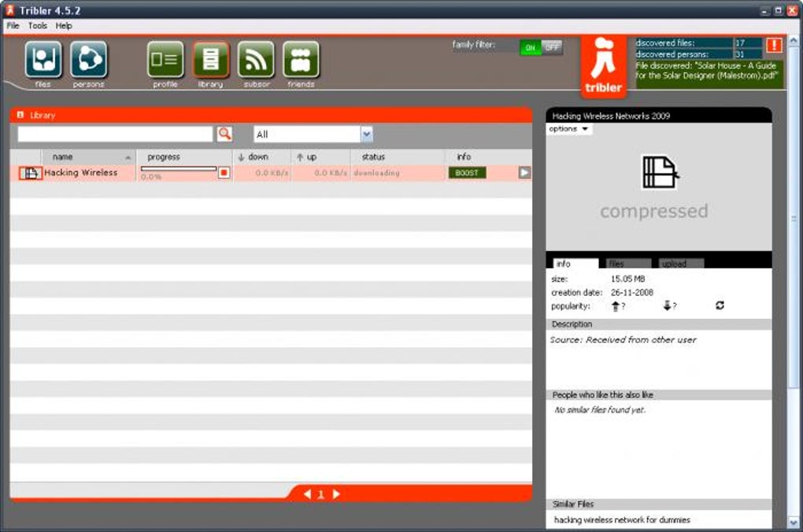Click the BOOST button
The image size is (803, 532).
click(x=467, y=172)
